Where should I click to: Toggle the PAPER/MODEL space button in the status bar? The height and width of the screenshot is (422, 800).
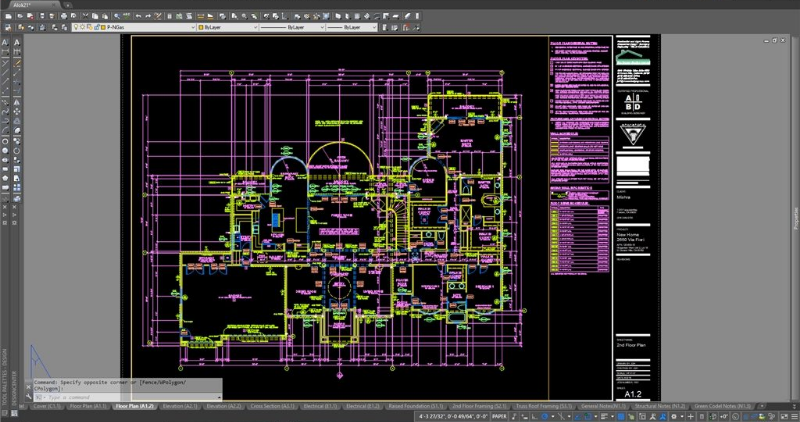tap(499, 416)
